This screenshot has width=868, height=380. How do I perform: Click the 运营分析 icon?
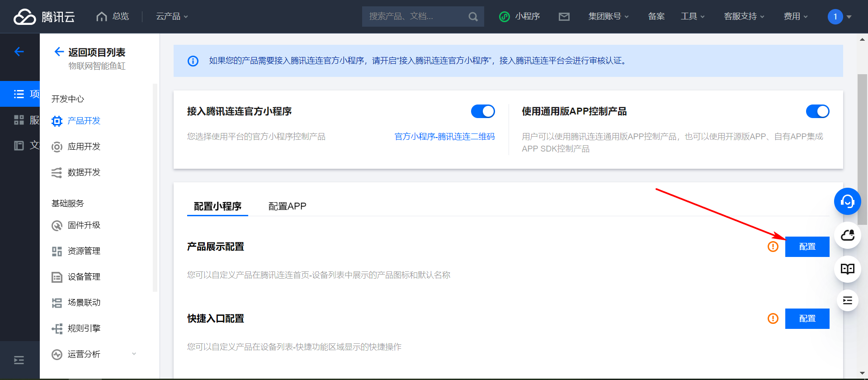57,354
